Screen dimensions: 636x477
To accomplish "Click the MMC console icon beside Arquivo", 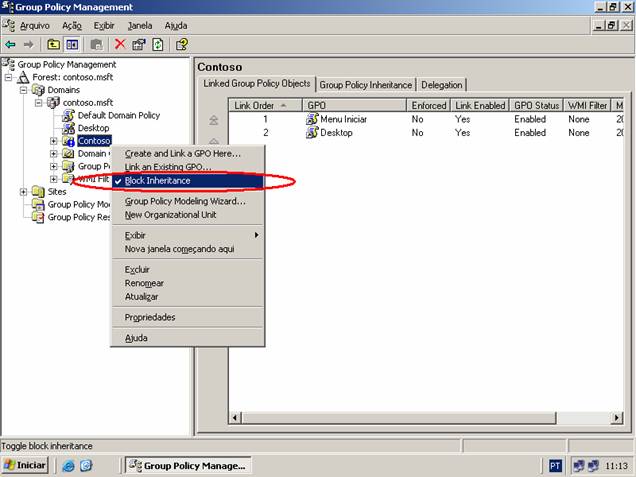I will coord(9,25).
